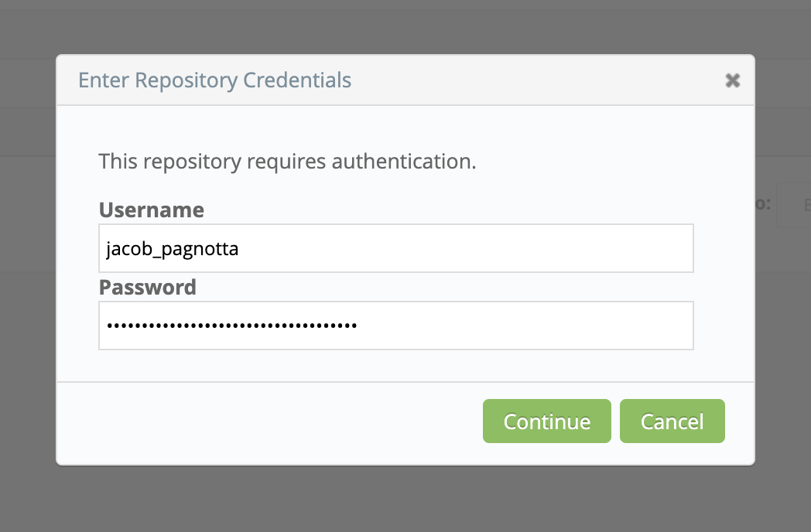Place cursor on the masked password dots
This screenshot has width=811, height=532.
click(x=231, y=326)
